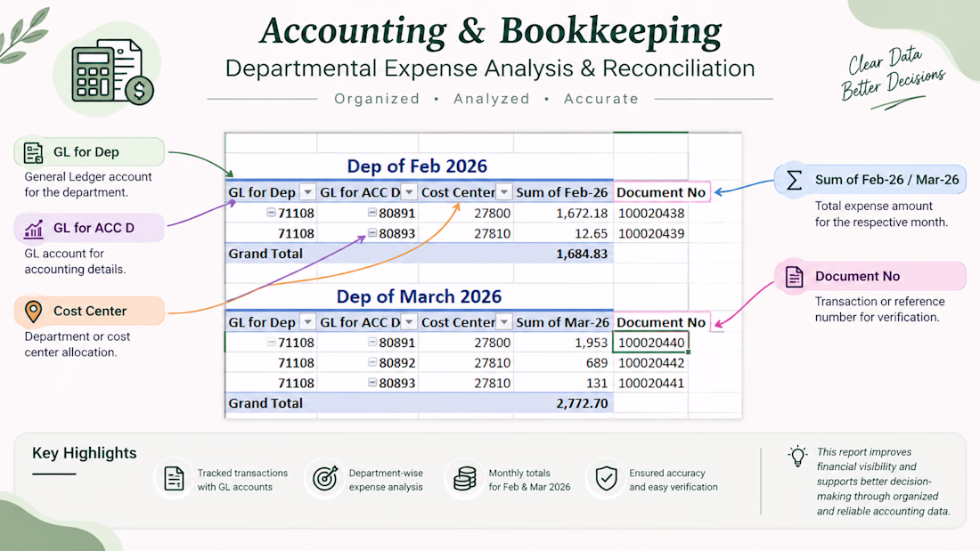980x551 pixels.
Task: Click the lightbulb tip icon
Action: pyautogui.click(x=797, y=456)
